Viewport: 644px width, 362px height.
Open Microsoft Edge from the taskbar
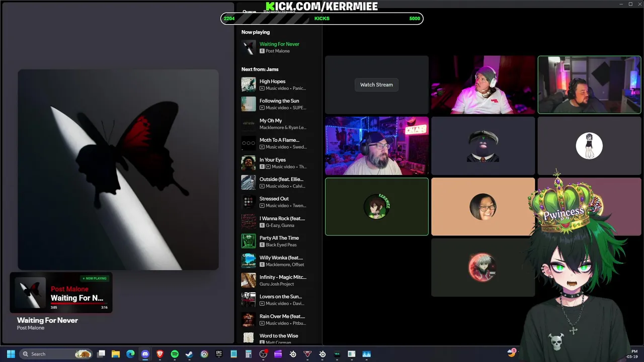tap(130, 354)
